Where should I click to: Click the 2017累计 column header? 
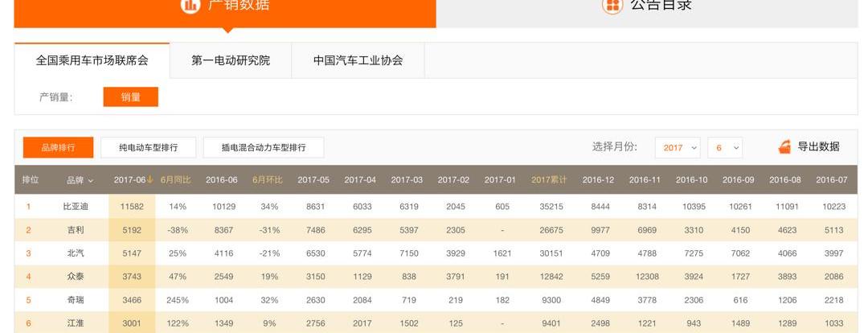coord(549,180)
